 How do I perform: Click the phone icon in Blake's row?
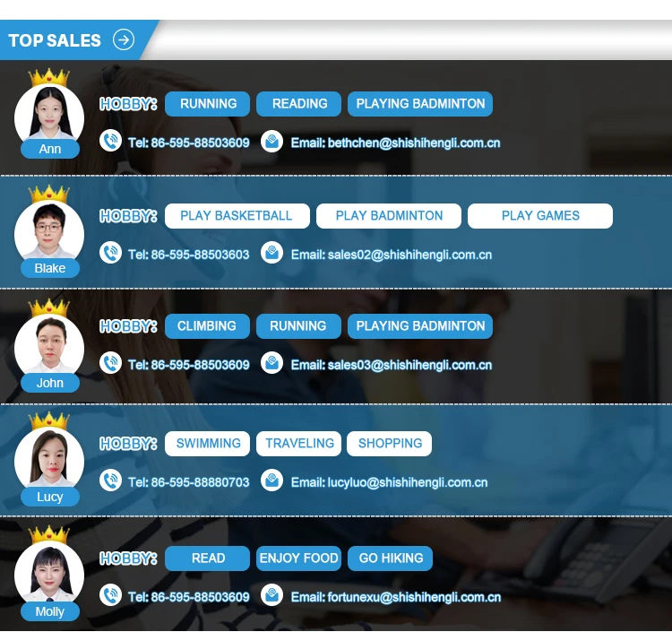pos(110,253)
